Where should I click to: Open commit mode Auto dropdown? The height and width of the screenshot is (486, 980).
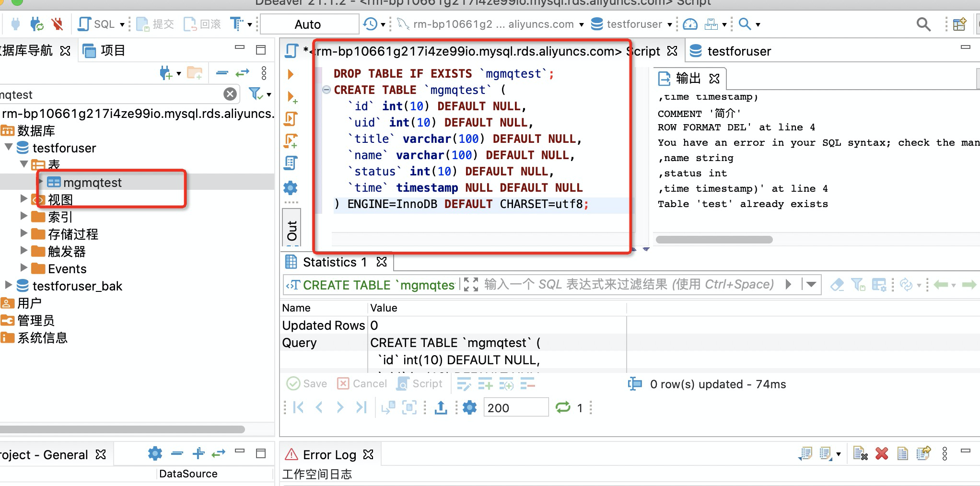[x=309, y=24]
